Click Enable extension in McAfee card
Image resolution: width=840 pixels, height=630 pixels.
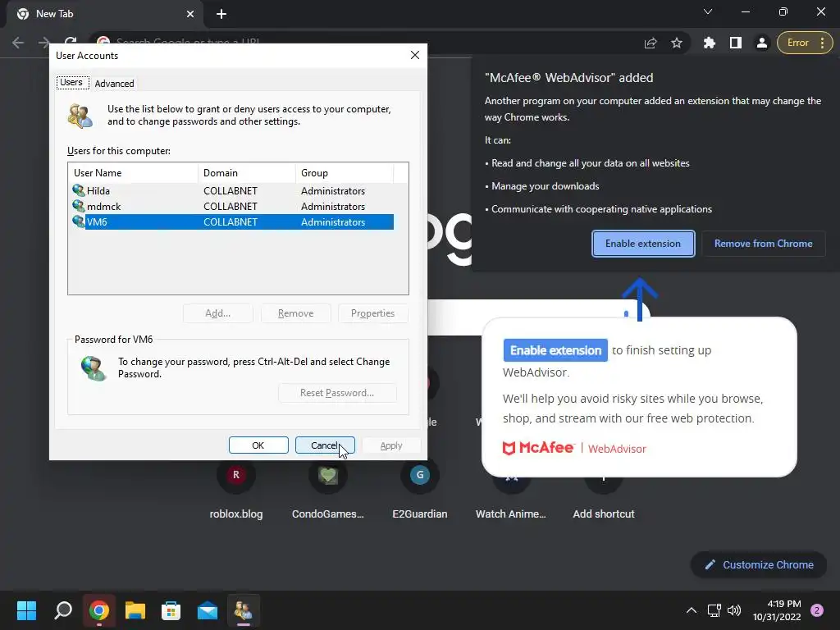[x=555, y=350]
